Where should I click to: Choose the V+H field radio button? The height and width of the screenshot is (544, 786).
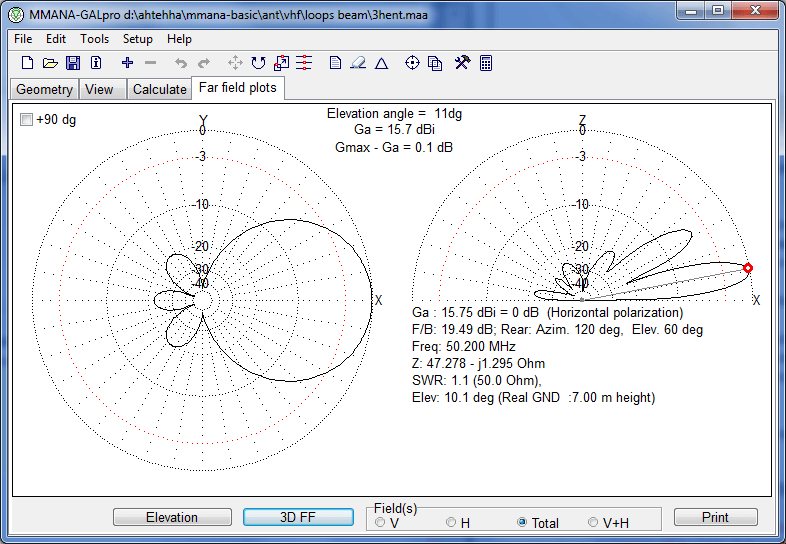[594, 522]
